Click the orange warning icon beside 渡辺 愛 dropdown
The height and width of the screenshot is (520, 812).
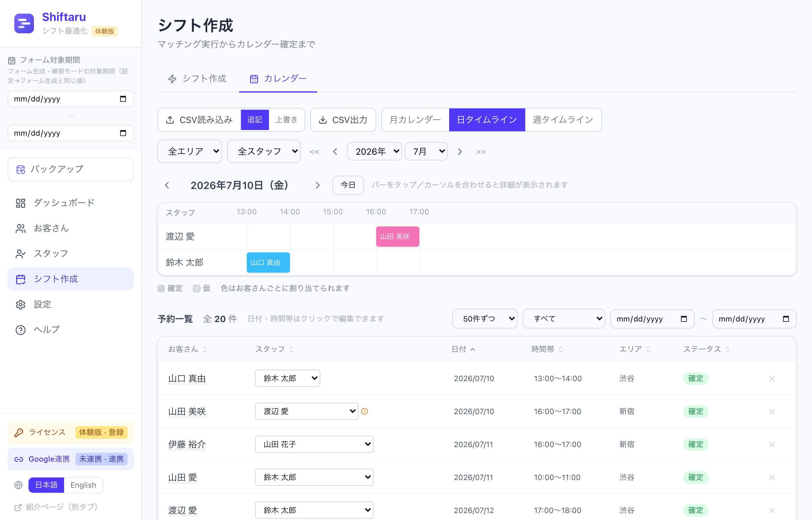pos(364,411)
